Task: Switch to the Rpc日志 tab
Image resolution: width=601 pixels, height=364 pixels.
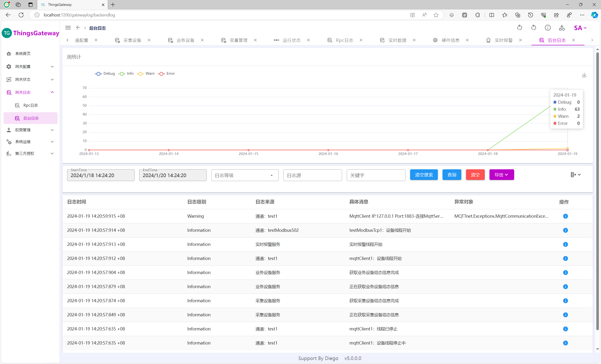Action: pos(344,40)
